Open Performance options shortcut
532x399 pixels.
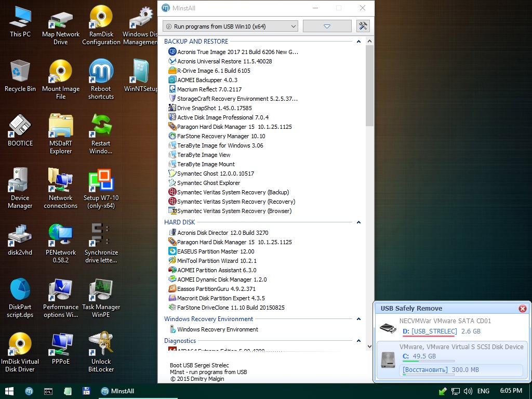(x=61, y=298)
